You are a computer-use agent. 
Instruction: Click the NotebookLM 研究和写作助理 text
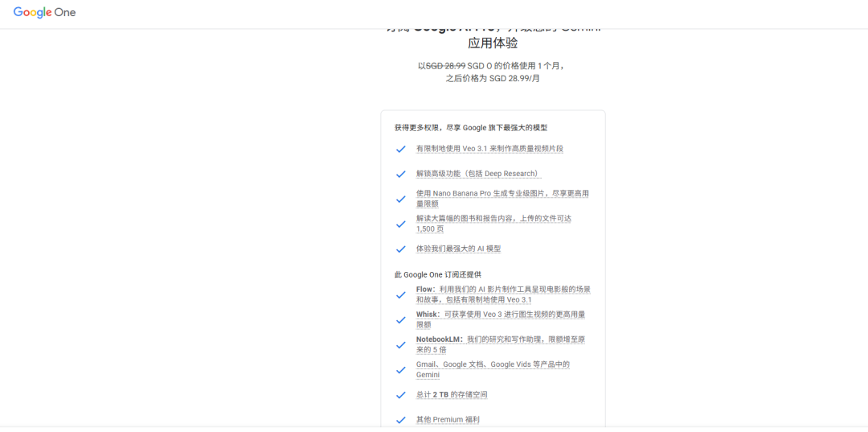(x=501, y=344)
